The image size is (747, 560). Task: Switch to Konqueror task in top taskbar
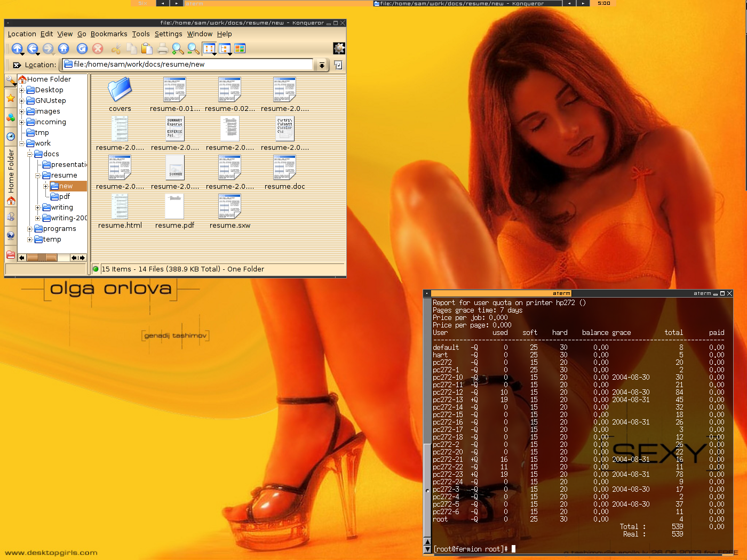pos(467,3)
